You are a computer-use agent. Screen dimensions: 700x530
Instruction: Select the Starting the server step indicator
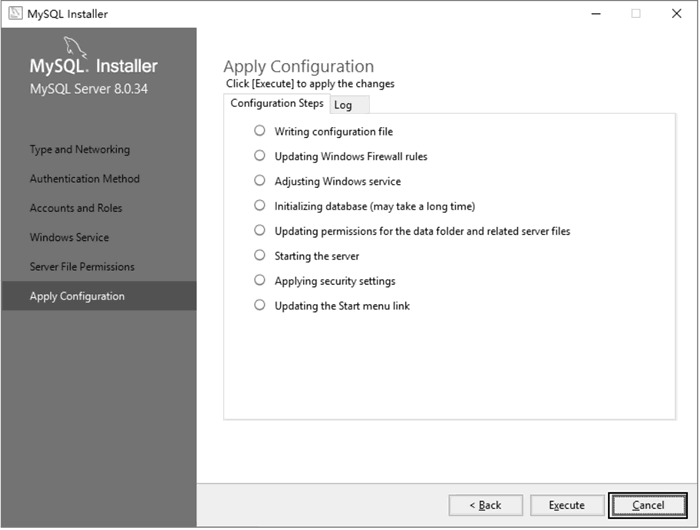pyautogui.click(x=259, y=255)
